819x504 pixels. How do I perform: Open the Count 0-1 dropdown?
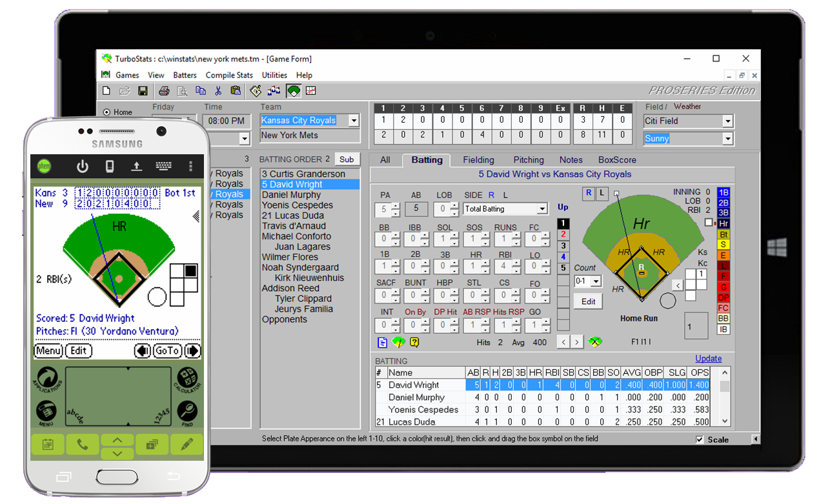coord(596,281)
